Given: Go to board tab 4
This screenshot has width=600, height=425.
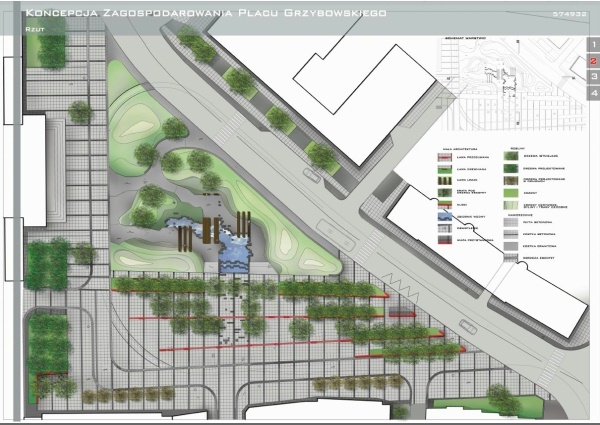Looking at the screenshot, I should pos(593,93).
